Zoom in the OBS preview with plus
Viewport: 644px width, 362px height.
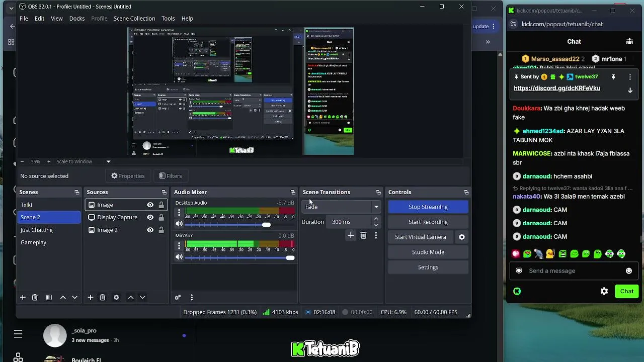tap(49, 161)
